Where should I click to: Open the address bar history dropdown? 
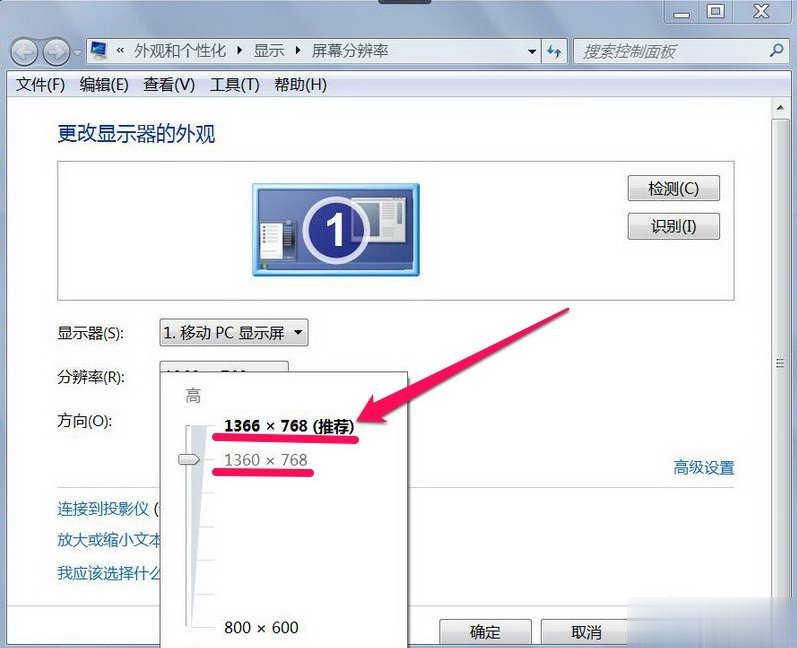click(532, 51)
